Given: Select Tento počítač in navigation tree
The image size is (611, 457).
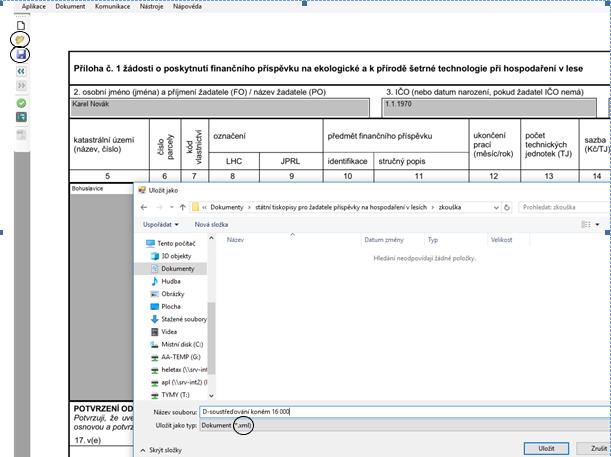Looking at the screenshot, I should coord(171,243).
